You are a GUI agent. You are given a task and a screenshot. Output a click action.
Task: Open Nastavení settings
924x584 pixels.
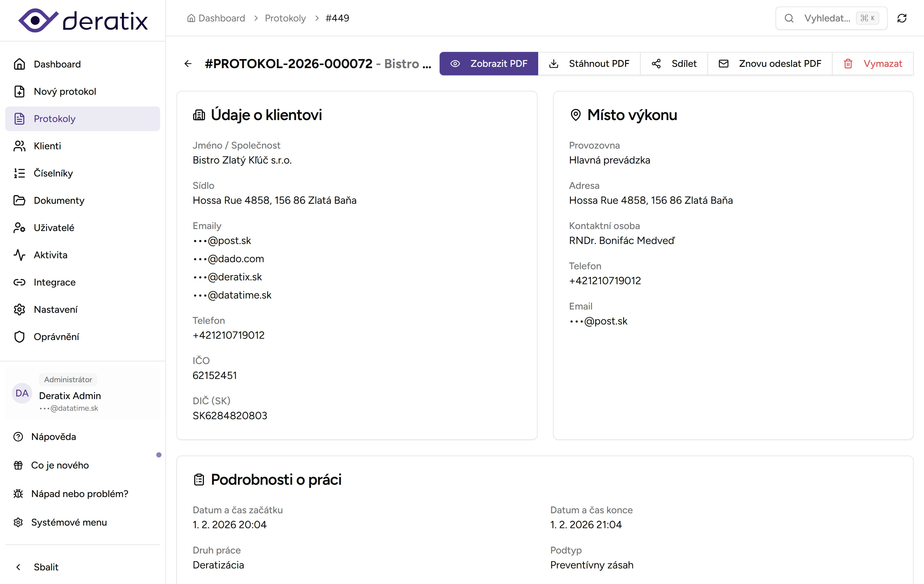[56, 309]
